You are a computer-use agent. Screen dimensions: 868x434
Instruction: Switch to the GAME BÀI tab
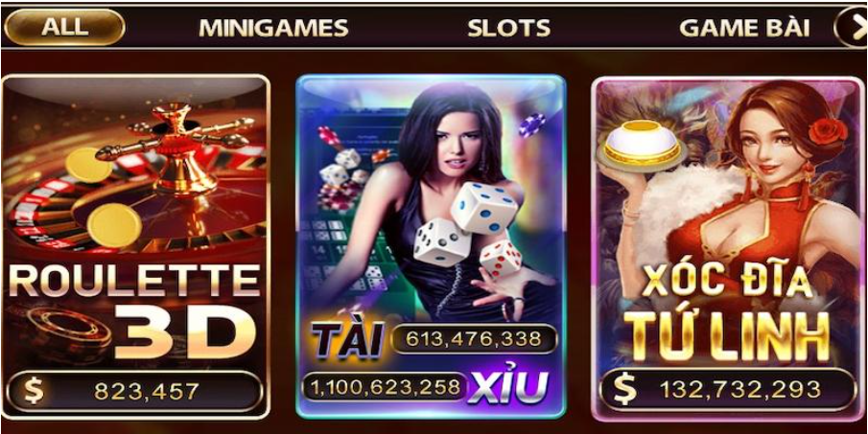[x=744, y=27]
